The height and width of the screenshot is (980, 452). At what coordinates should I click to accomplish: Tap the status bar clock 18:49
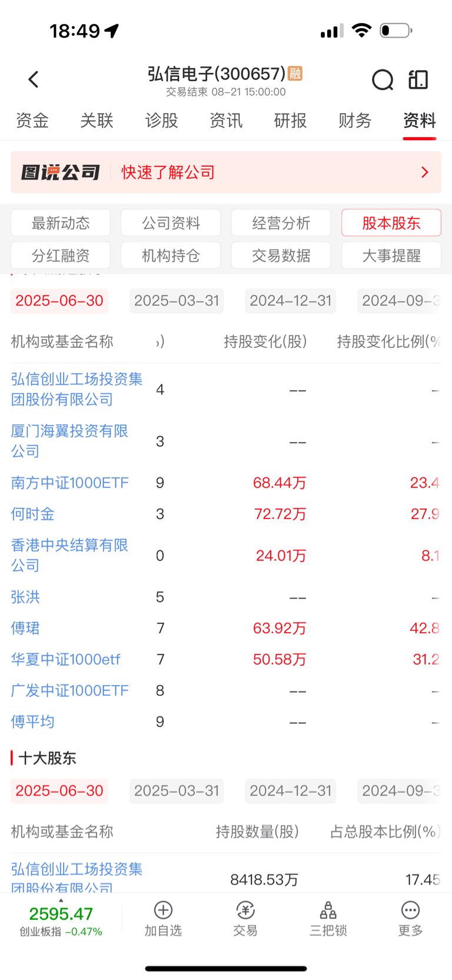[75, 31]
